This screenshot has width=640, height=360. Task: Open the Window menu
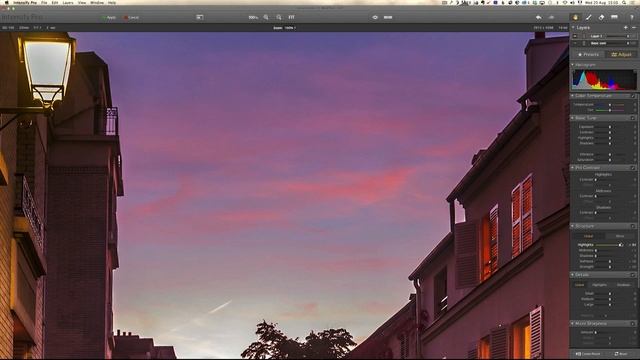97,2
